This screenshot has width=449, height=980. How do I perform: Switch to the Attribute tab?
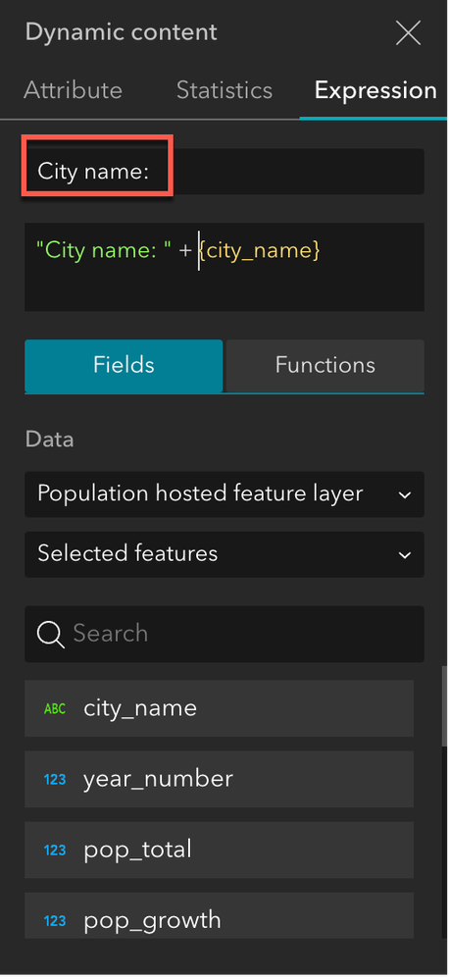[x=73, y=90]
